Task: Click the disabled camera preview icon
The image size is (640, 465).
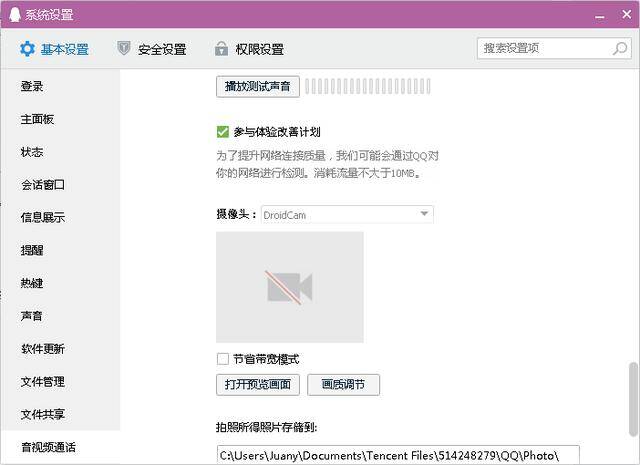Action: 290,287
